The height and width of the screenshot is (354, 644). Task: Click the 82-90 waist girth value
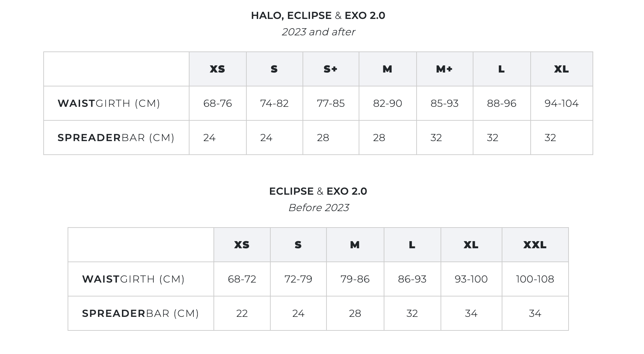(x=387, y=103)
